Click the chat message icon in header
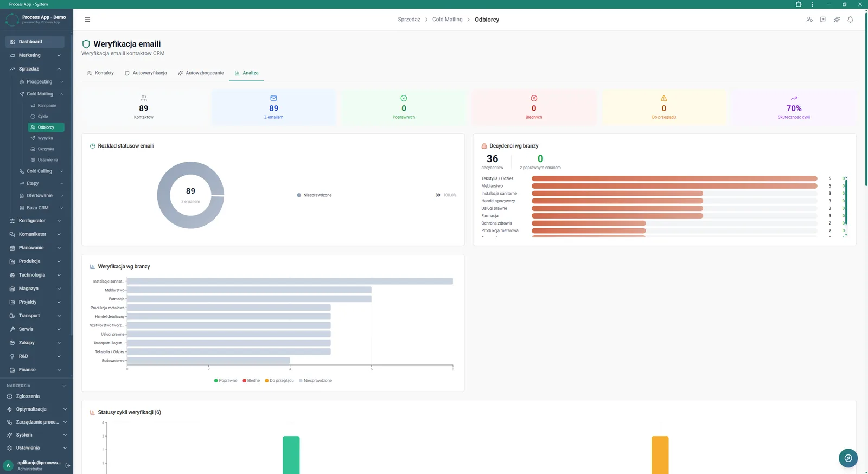This screenshot has width=868, height=474. coord(823,20)
